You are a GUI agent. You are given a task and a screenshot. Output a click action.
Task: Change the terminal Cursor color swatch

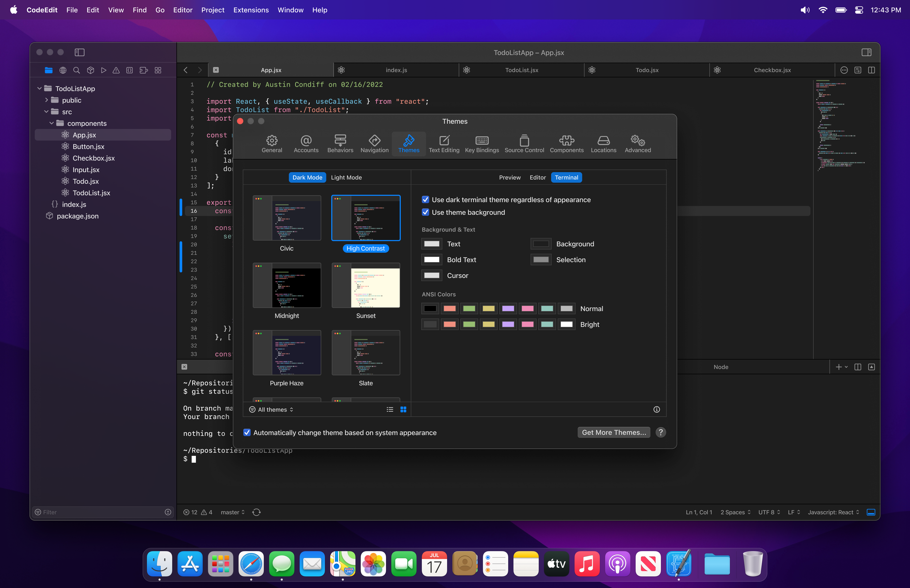[x=431, y=275]
